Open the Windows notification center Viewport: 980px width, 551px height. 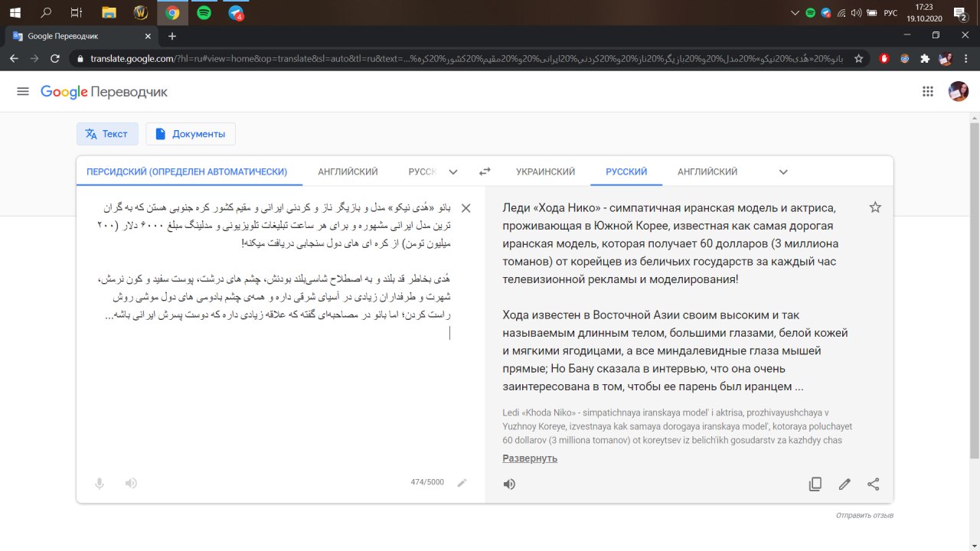pyautogui.click(x=959, y=12)
